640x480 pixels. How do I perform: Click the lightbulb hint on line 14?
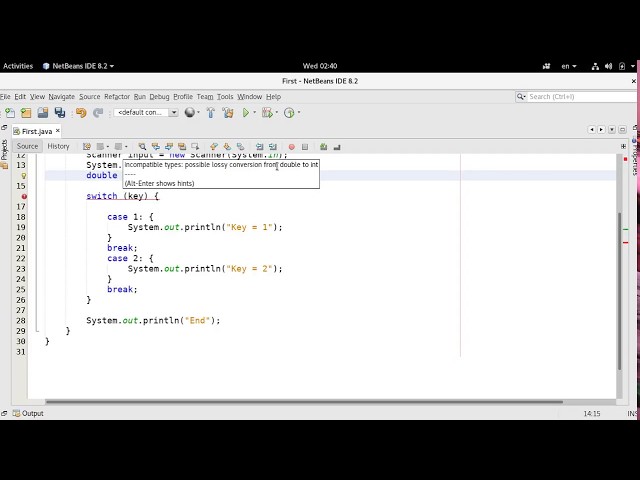pyautogui.click(x=24, y=176)
